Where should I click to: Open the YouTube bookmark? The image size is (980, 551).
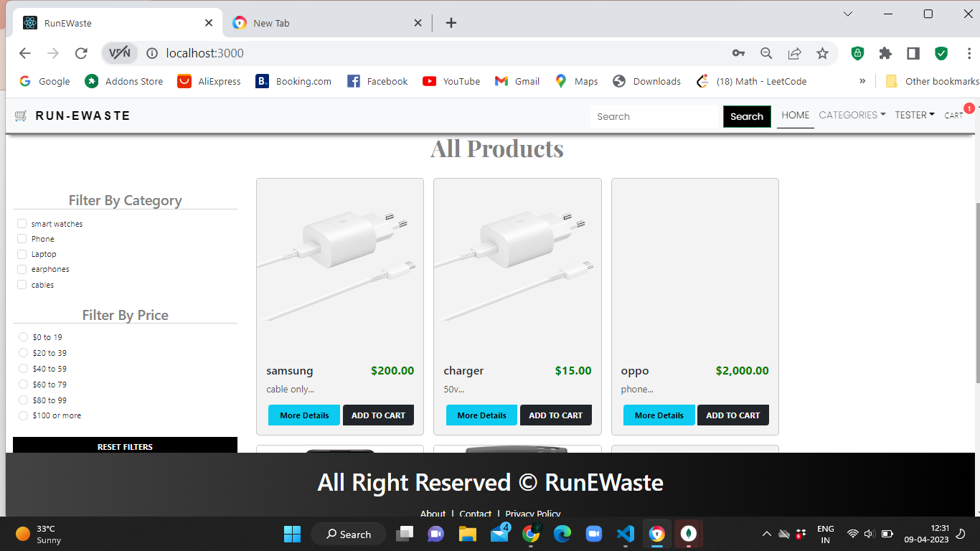[x=451, y=81]
